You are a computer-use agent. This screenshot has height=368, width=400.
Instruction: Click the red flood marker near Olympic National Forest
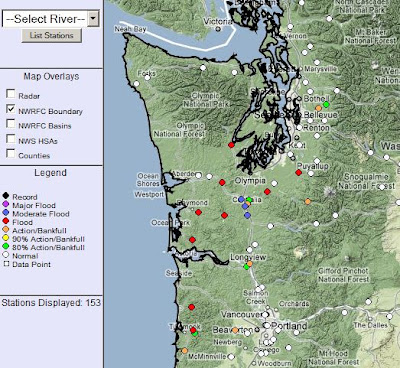[231, 145]
